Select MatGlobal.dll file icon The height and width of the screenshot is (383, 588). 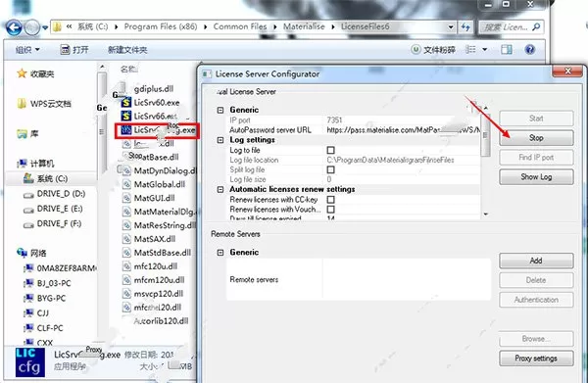tap(126, 184)
